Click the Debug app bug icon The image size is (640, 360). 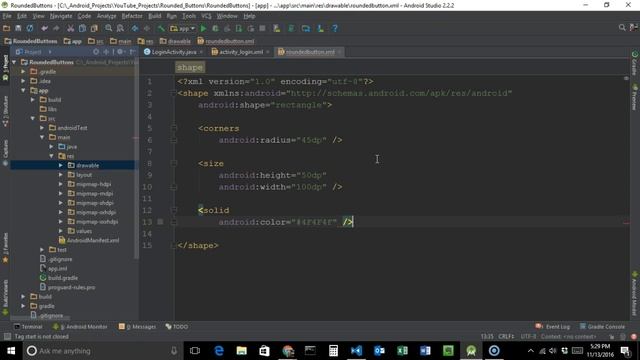(x=215, y=28)
